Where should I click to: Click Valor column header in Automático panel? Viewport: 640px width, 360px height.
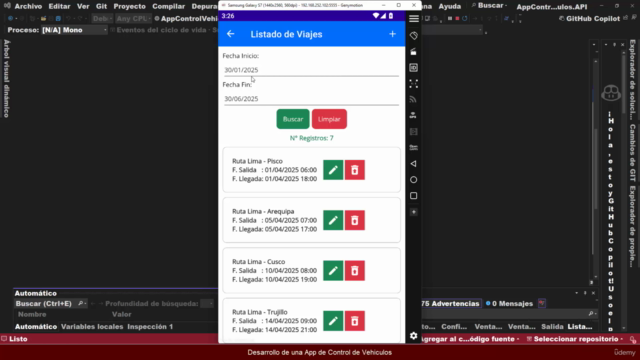(x=121, y=314)
